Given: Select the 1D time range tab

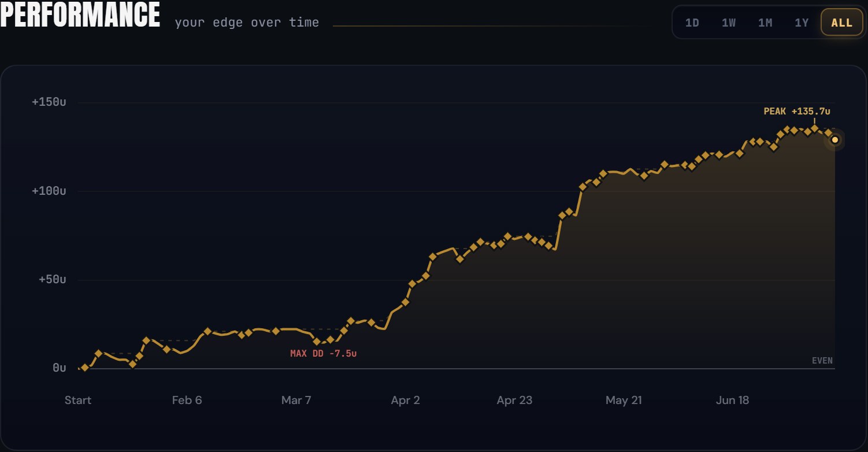Looking at the screenshot, I should click(x=692, y=23).
